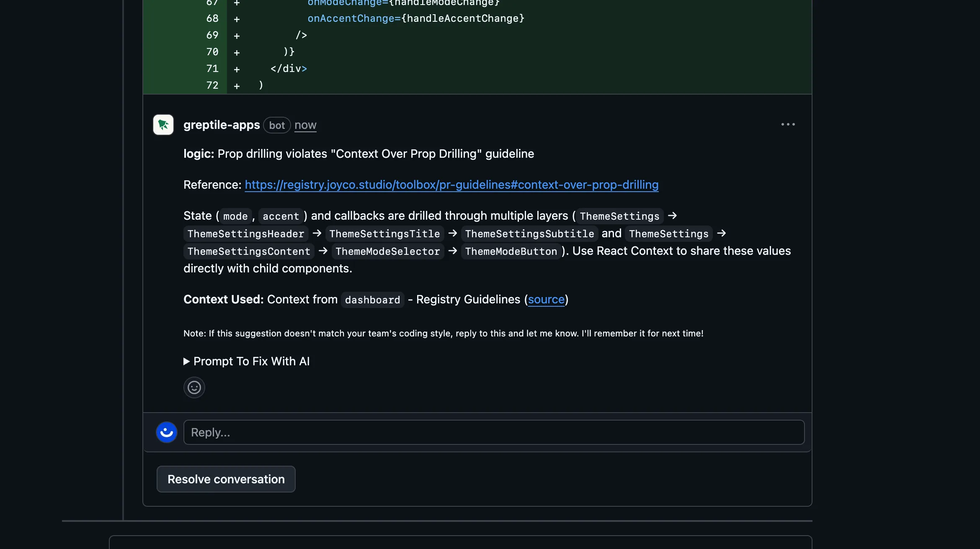Click the 'now' comment timestamp link

305,125
